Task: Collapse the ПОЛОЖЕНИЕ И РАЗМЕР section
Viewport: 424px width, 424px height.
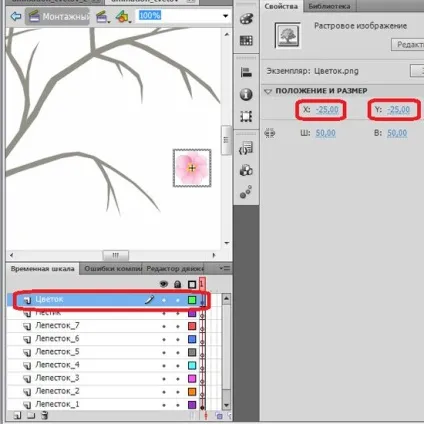Action: click(x=268, y=91)
